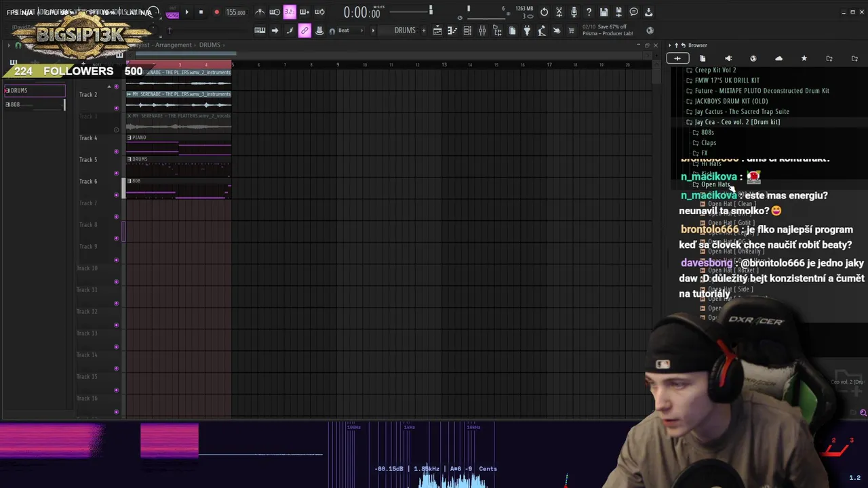Arm recording with the red record button
Image resolution: width=868 pixels, height=488 pixels.
(216, 12)
